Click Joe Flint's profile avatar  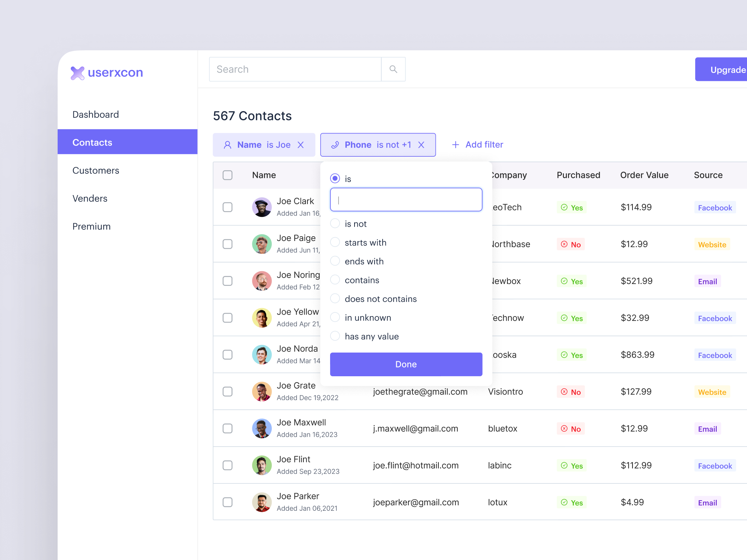(262, 465)
